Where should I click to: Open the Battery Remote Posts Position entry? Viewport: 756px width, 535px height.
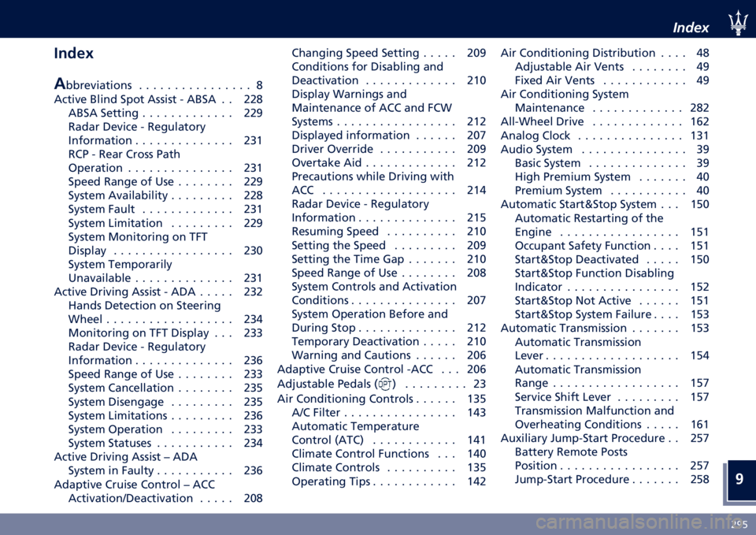[612, 459]
